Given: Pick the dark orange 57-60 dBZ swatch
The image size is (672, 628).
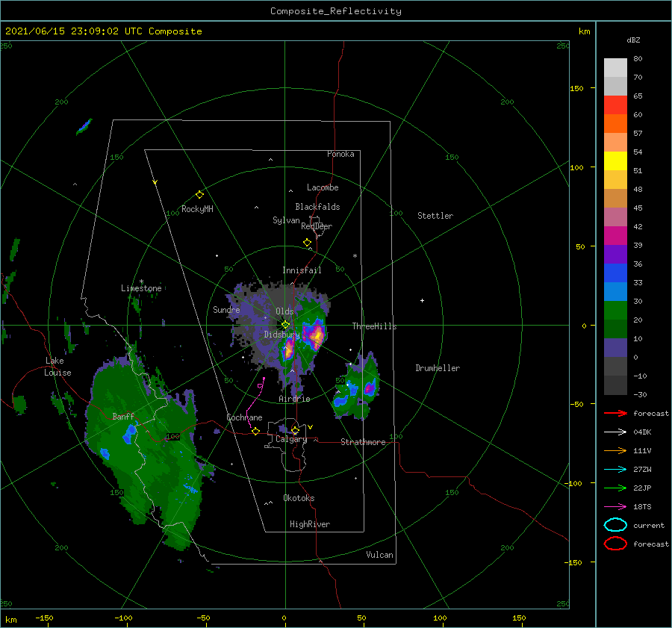Looking at the screenshot, I should click(x=615, y=123).
